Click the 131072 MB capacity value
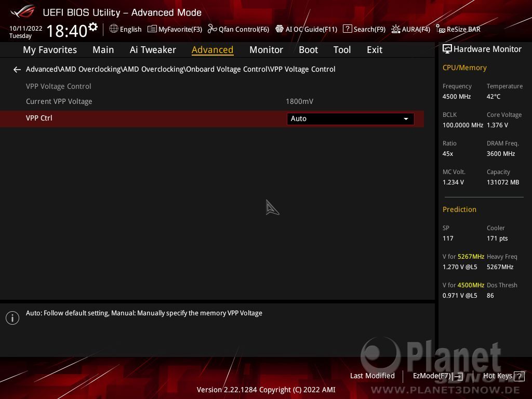Screen dimensions: 532x399 tap(503, 182)
